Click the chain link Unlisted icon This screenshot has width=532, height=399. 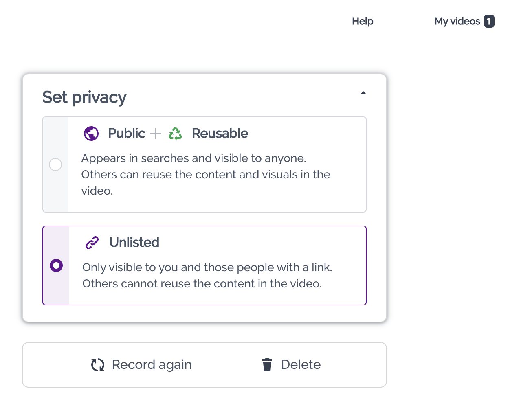point(92,243)
